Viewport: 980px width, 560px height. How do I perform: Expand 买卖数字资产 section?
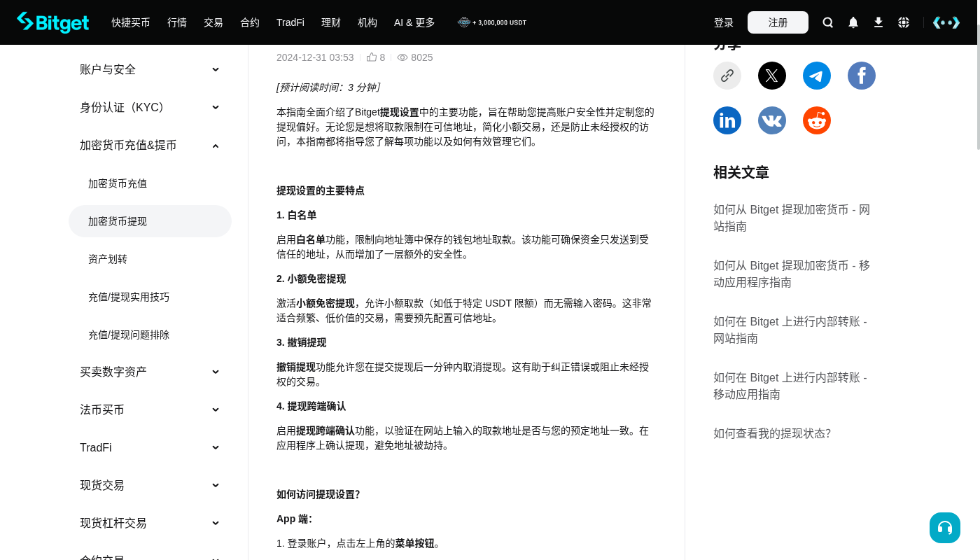coord(150,372)
